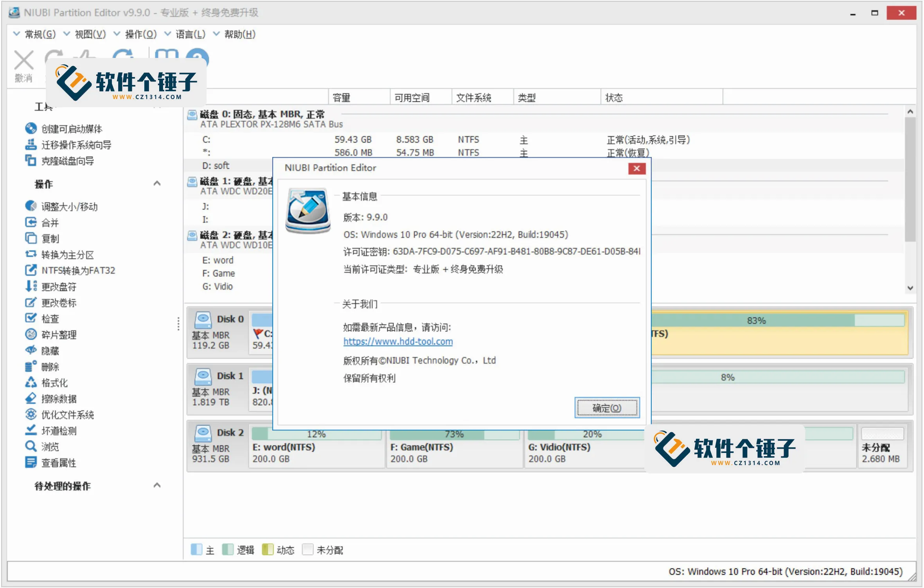Image resolution: width=924 pixels, height=588 pixels.
Task: Choose the 删除 delete operation
Action: [x=42, y=366]
